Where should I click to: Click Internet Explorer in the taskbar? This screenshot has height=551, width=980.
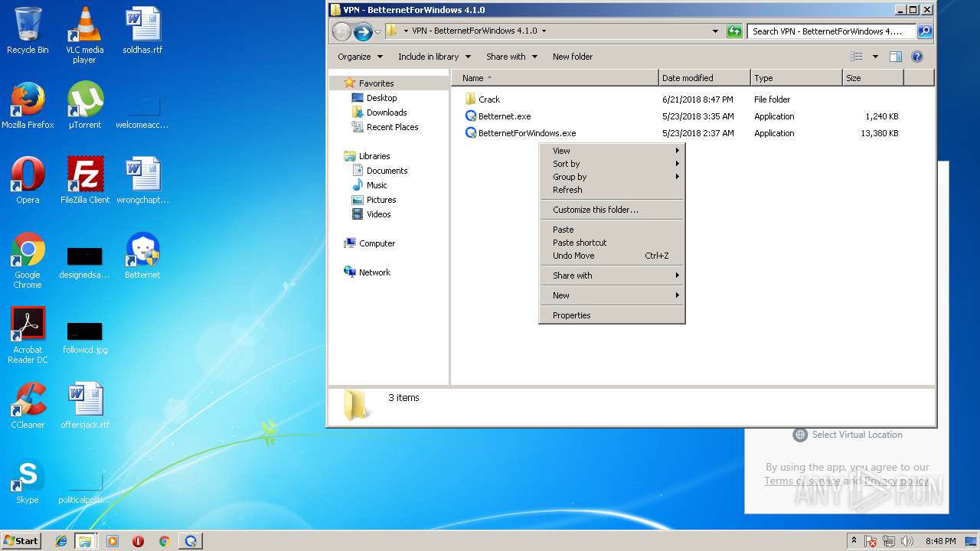61,541
